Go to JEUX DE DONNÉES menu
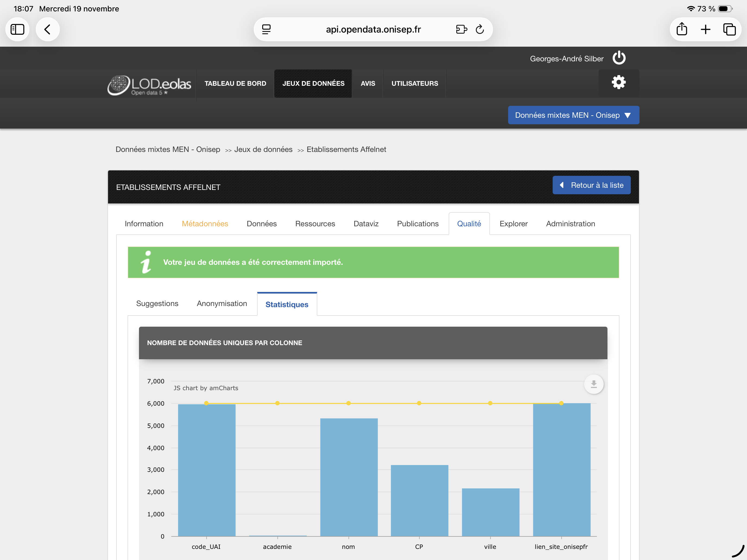 click(x=313, y=83)
